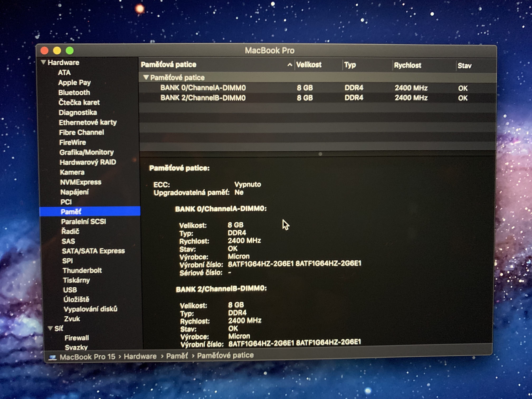Click Hardware in the bottom breadcrumb path
This screenshot has width=532, height=399.
pos(140,356)
